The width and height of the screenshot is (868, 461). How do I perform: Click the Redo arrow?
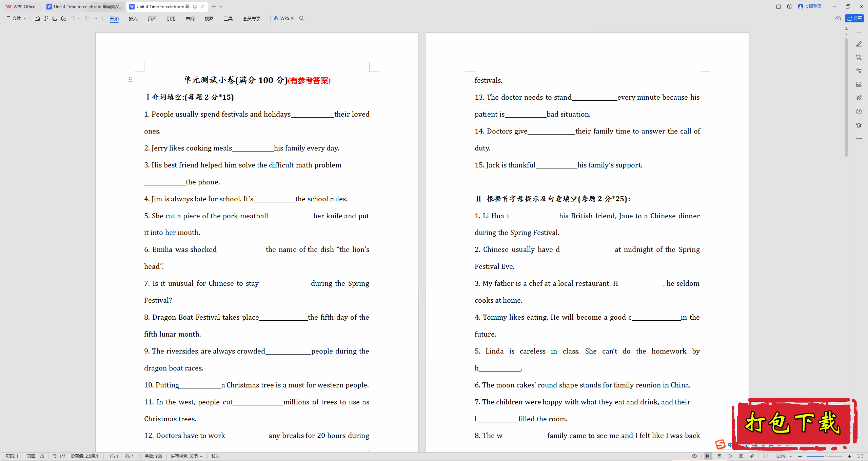[x=87, y=18]
